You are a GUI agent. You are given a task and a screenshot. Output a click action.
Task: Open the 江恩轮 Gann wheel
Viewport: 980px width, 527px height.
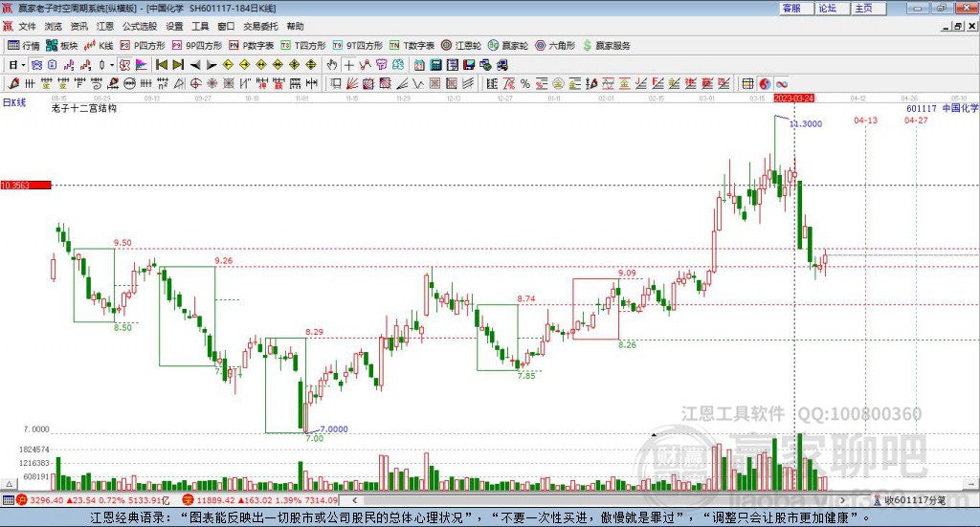461,46
